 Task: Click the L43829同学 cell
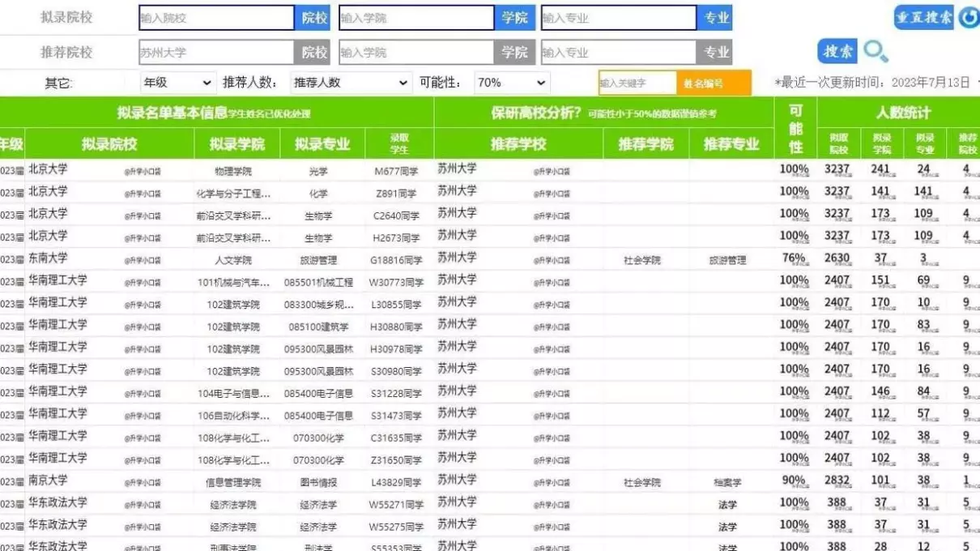pos(397,483)
